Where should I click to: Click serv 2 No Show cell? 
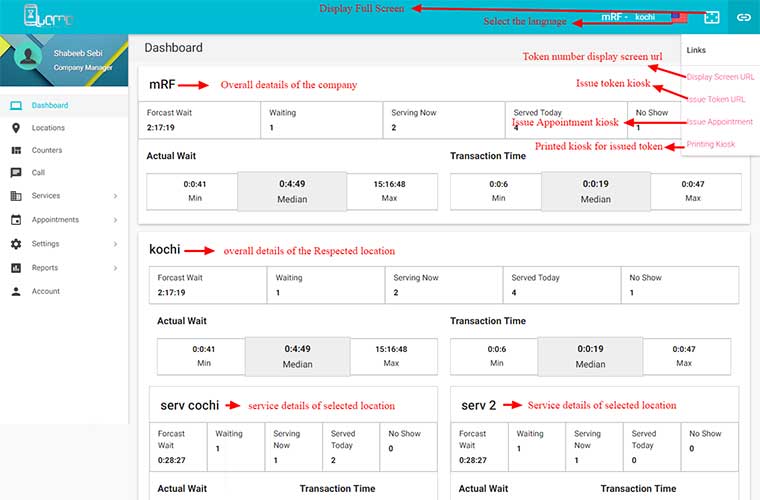tap(710, 447)
